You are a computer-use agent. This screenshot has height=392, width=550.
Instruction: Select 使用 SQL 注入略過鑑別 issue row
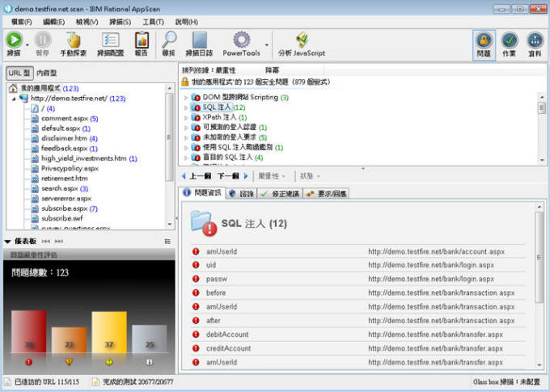pos(238,147)
